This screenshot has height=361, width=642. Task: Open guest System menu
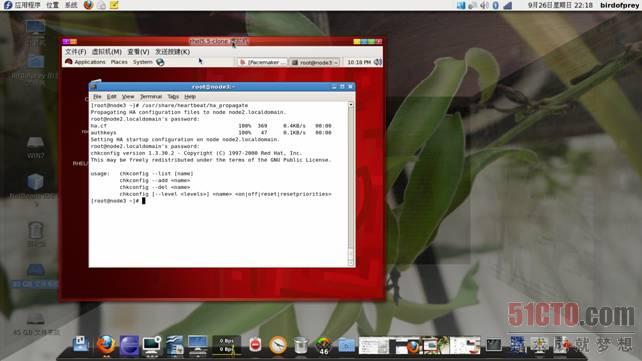pyautogui.click(x=142, y=62)
